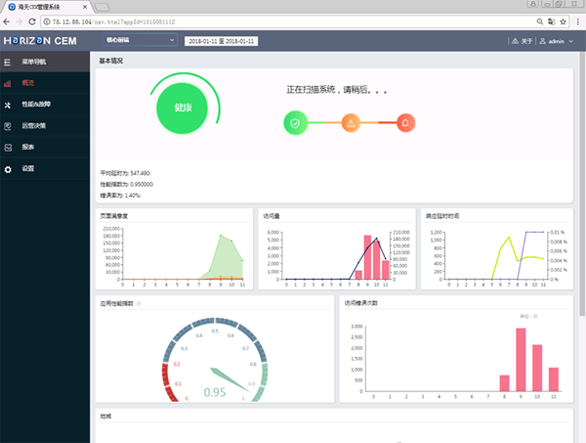Click the hour 9 bar in error count chart
The width and height of the screenshot is (586, 443).
coord(521,360)
